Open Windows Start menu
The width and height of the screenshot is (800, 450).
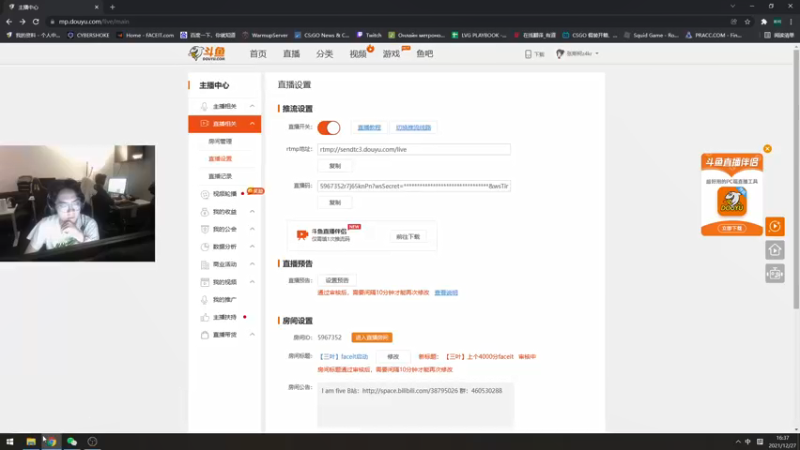(x=10, y=442)
